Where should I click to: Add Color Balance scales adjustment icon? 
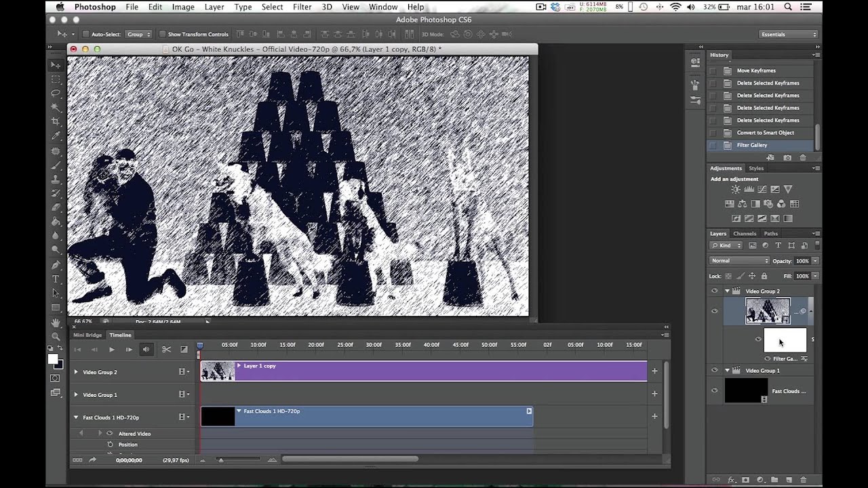pyautogui.click(x=743, y=203)
